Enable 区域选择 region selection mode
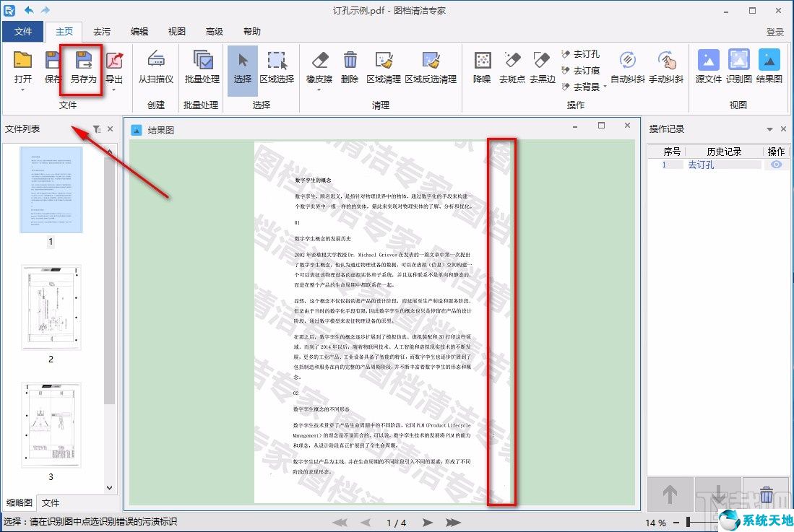The width and height of the screenshot is (794, 532). pos(277,69)
